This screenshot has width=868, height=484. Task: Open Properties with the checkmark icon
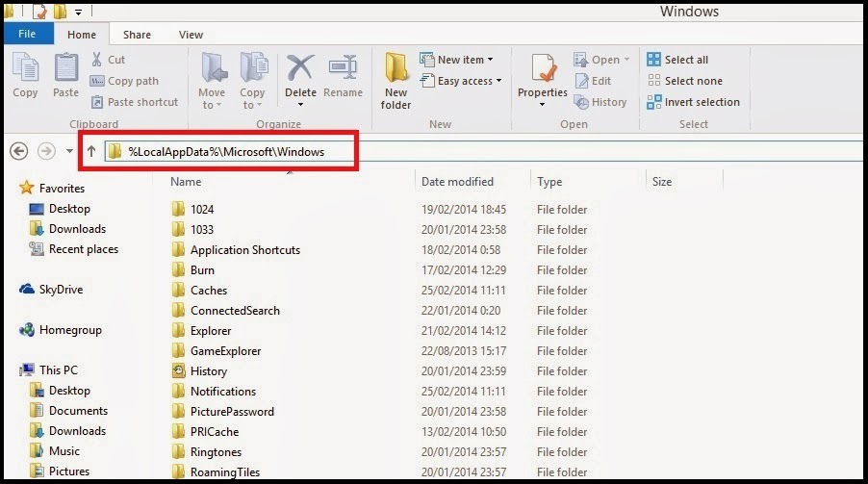pos(543,68)
